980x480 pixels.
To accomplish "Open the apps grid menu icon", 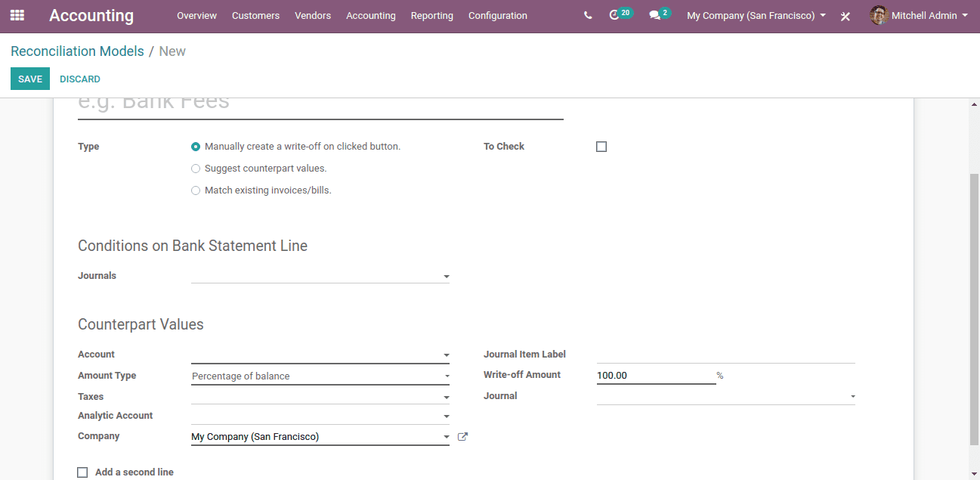I will 17,15.
